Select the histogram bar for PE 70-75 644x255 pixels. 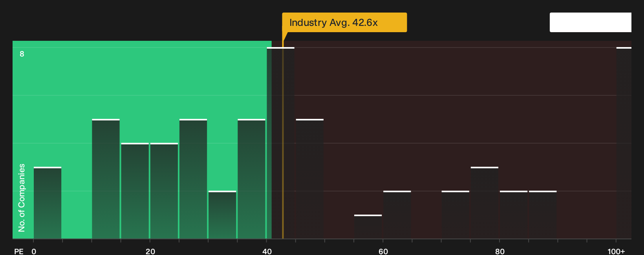455,215
